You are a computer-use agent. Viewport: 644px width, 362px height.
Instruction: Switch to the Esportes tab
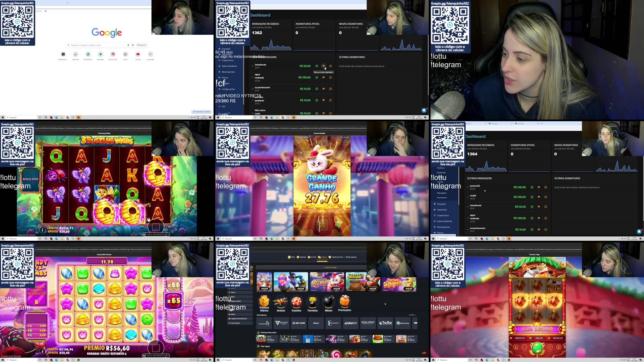303,257
